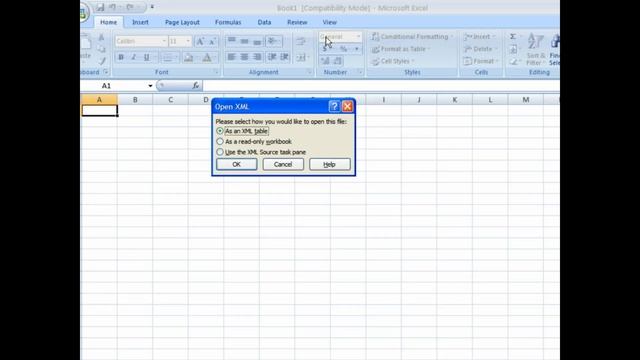The width and height of the screenshot is (640, 360).
Task: Open the Page Layout ribbon tab
Action: point(182,22)
